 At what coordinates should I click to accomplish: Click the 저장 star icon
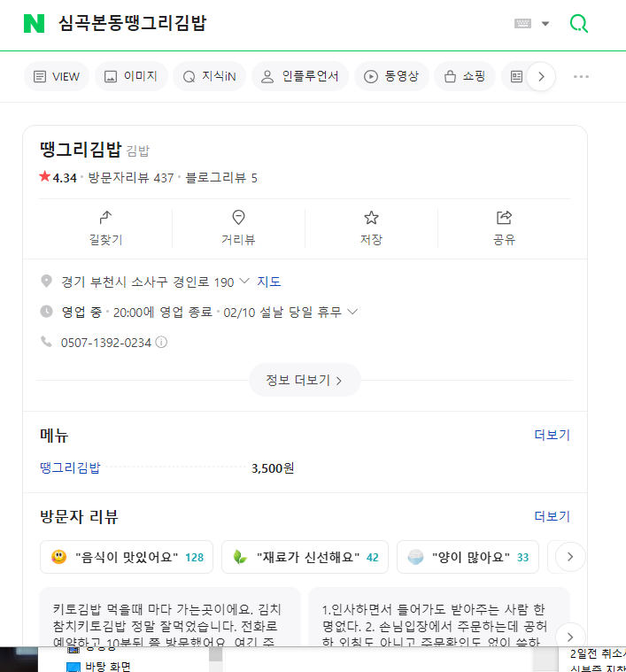(371, 217)
